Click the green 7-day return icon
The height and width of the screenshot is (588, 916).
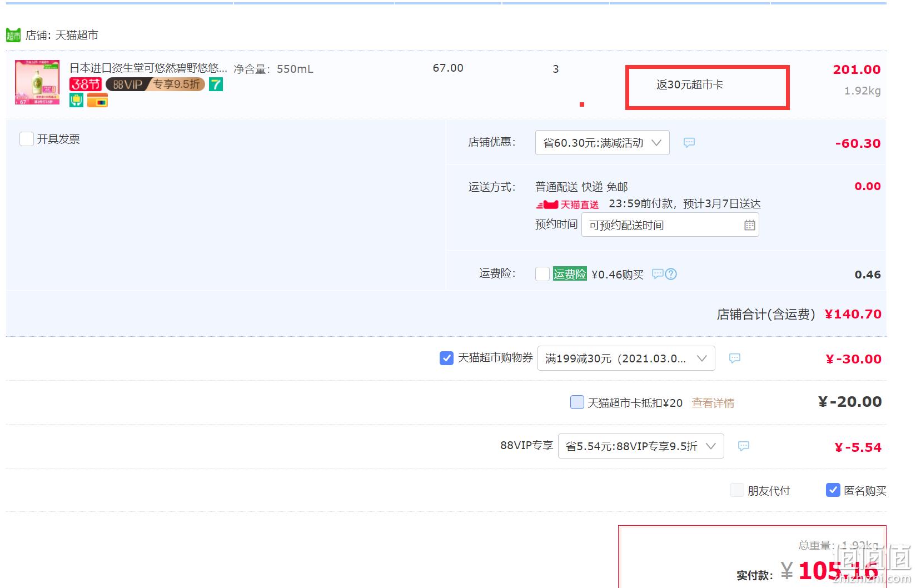point(216,84)
